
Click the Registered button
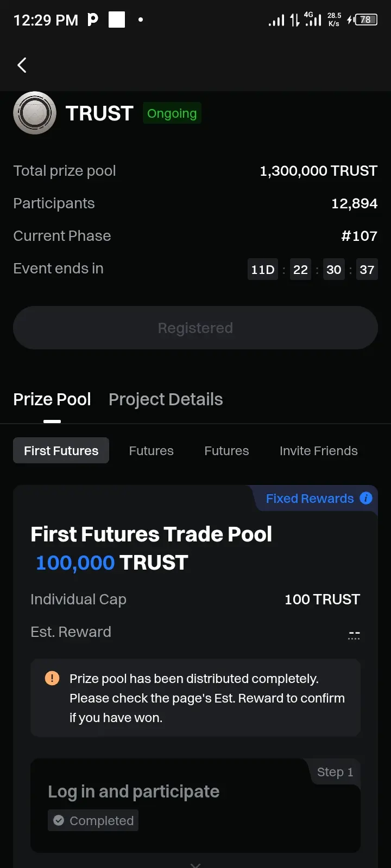point(195,328)
